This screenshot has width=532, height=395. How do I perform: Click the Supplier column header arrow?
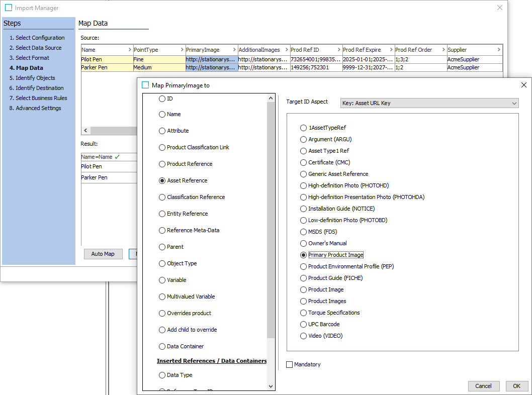[x=498, y=50]
